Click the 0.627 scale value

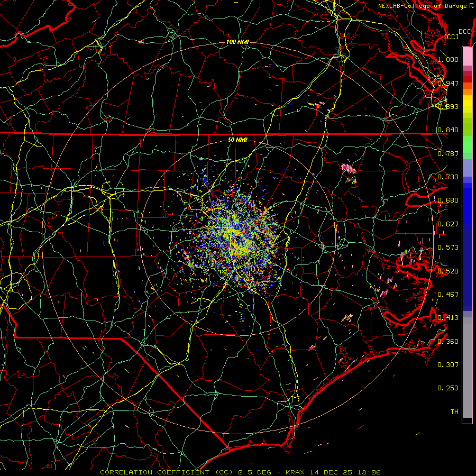[x=448, y=224]
